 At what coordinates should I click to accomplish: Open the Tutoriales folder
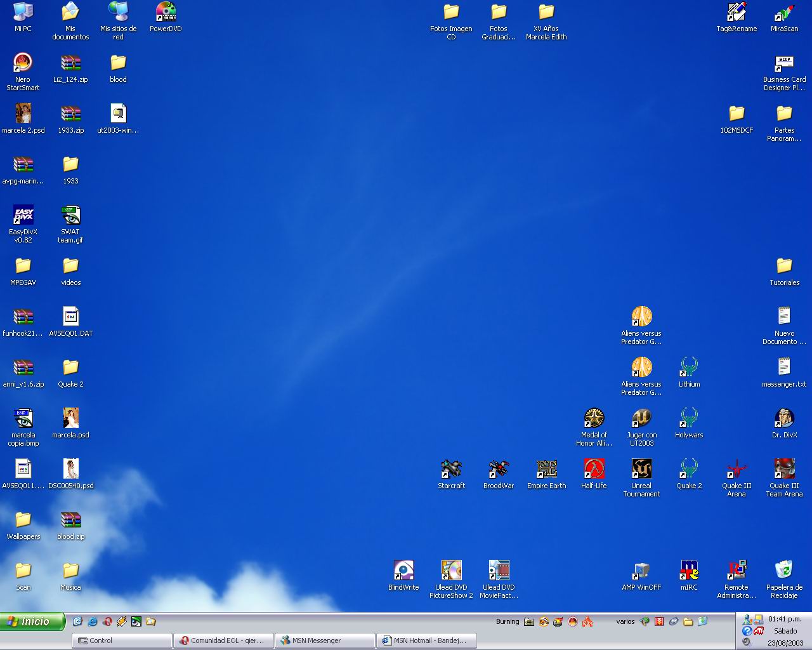pyautogui.click(x=784, y=265)
